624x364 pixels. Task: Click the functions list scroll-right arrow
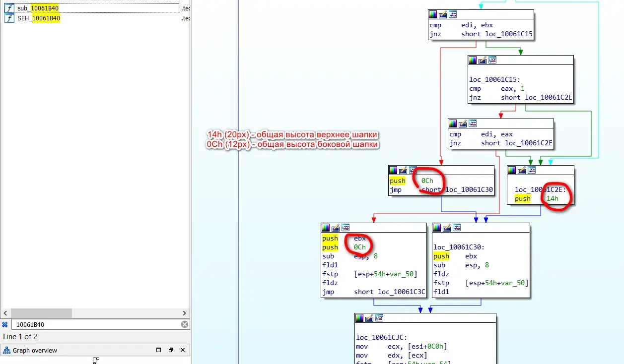[x=184, y=313]
